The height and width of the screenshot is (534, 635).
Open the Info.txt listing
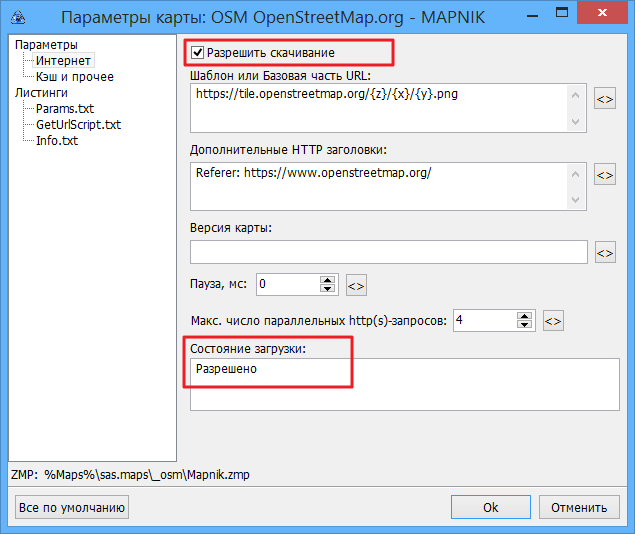(57, 141)
